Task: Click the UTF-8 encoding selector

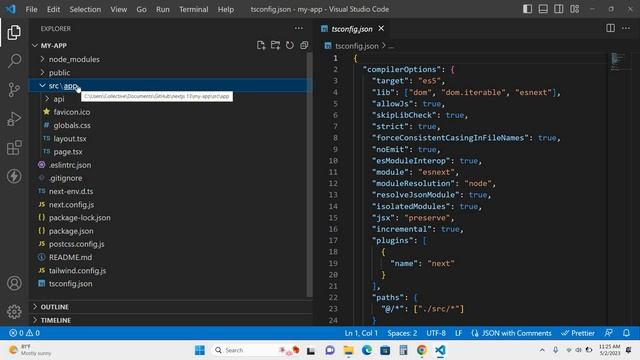Action: point(436,333)
